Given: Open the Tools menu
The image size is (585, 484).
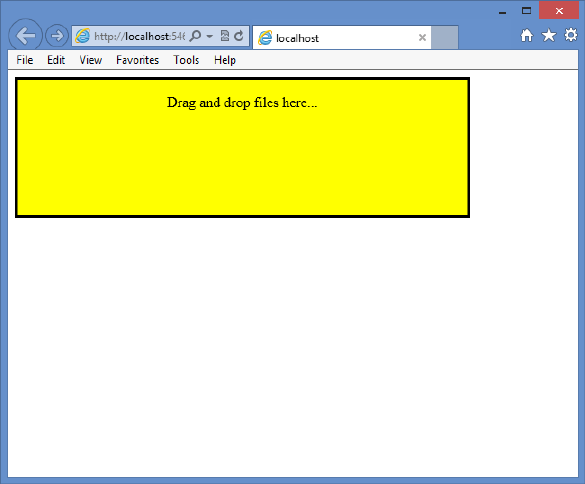Looking at the screenshot, I should pos(186,60).
